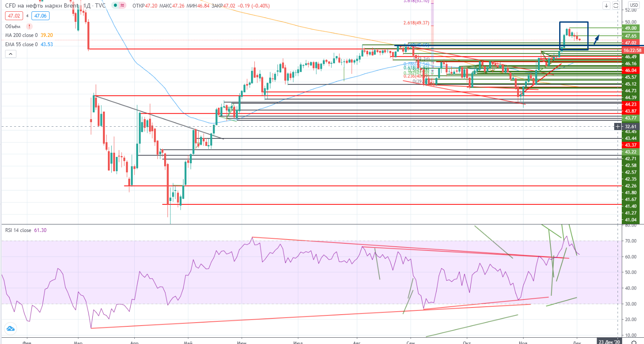Click the blue arrow drawing on the chart
The image size is (644, 344).
tap(596, 40)
